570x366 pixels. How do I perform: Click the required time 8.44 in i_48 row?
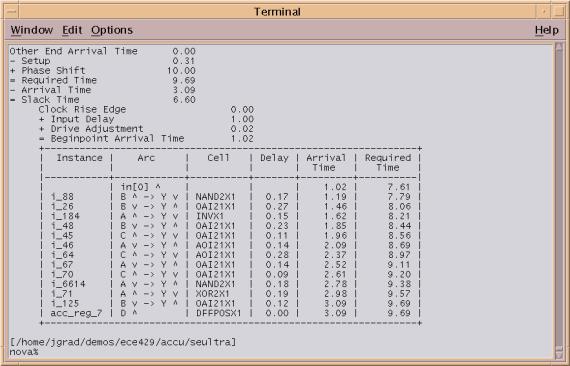pos(399,226)
